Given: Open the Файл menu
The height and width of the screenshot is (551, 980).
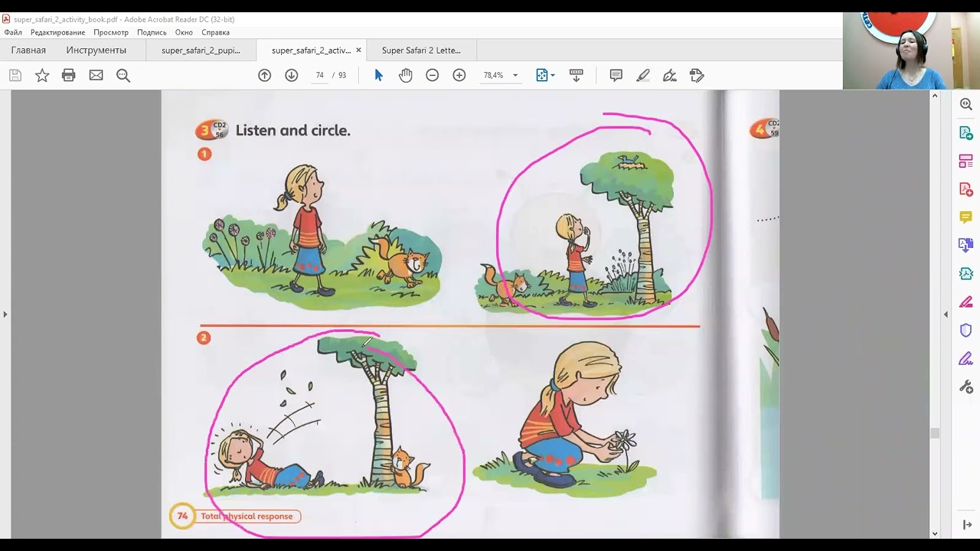Looking at the screenshot, I should click(x=13, y=32).
